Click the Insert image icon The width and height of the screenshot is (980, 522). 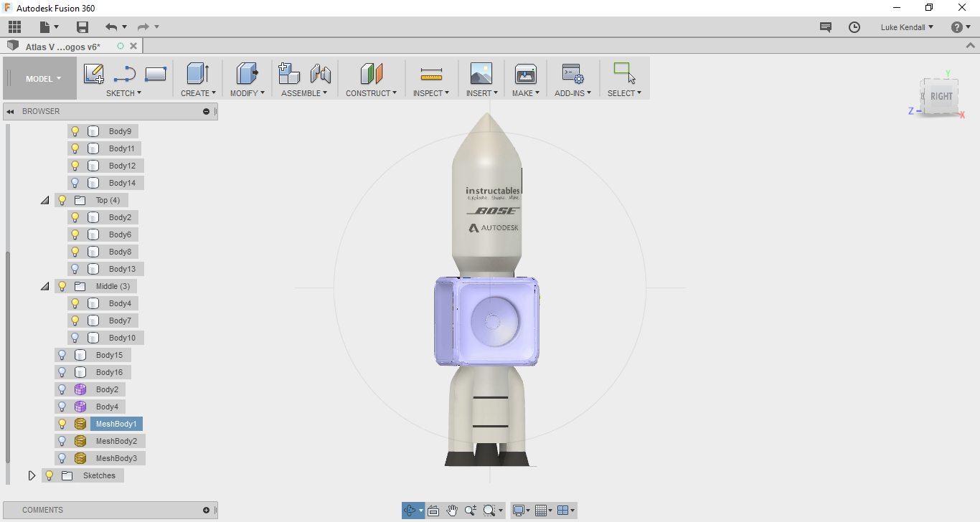point(481,74)
